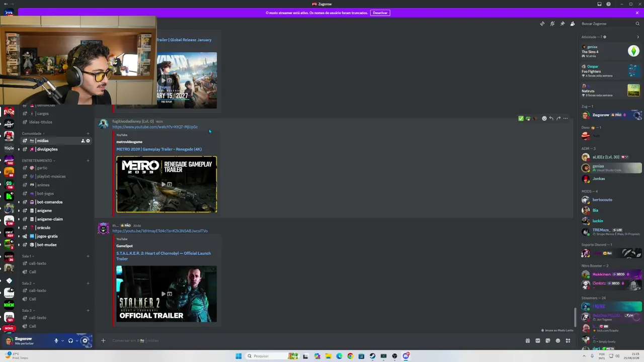Image resolution: width=644 pixels, height=362 pixels.
Task: Open the add reaction smiley on message
Action: coord(544,119)
